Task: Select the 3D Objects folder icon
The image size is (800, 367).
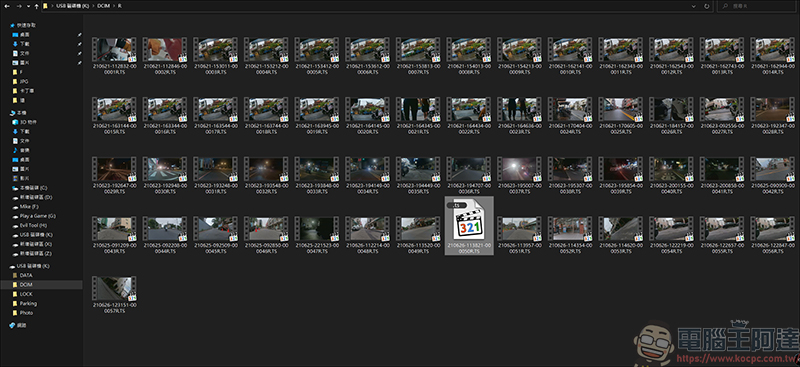Action: click(15, 122)
